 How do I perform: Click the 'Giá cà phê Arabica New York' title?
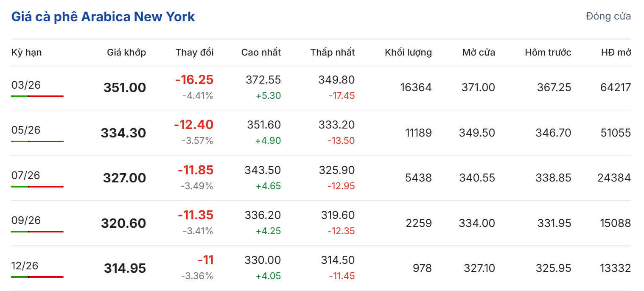click(x=103, y=17)
